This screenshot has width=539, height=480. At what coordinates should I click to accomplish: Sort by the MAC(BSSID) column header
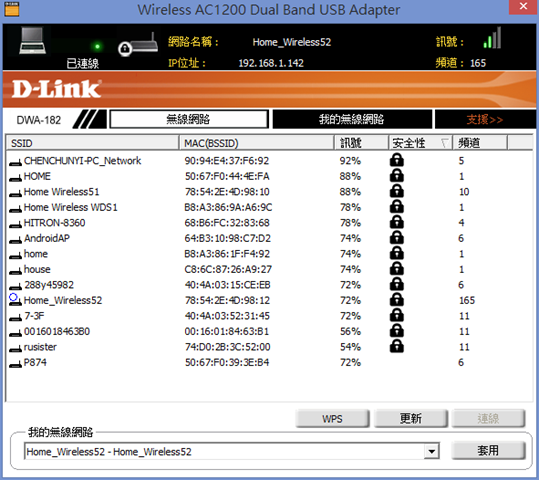[x=257, y=143]
